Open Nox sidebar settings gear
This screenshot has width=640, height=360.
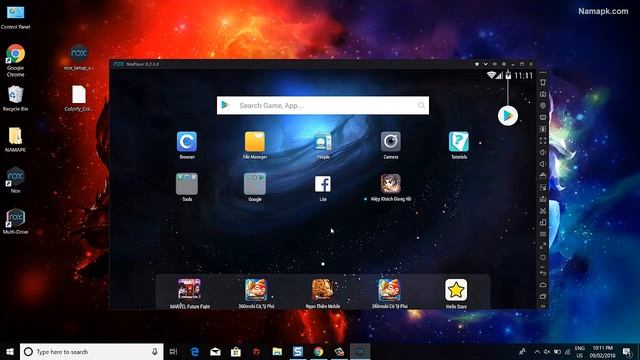tap(543, 258)
